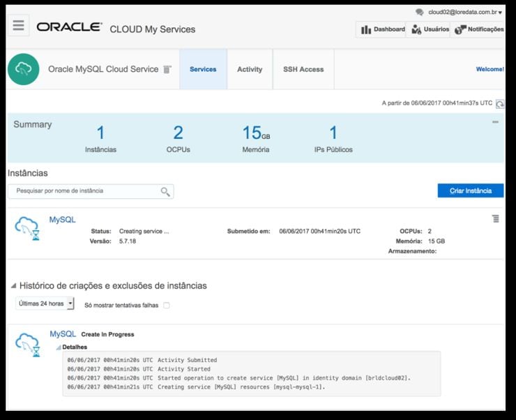This screenshot has height=420, width=516.
Task: Collapse the Detalhes log section
Action: point(59,347)
